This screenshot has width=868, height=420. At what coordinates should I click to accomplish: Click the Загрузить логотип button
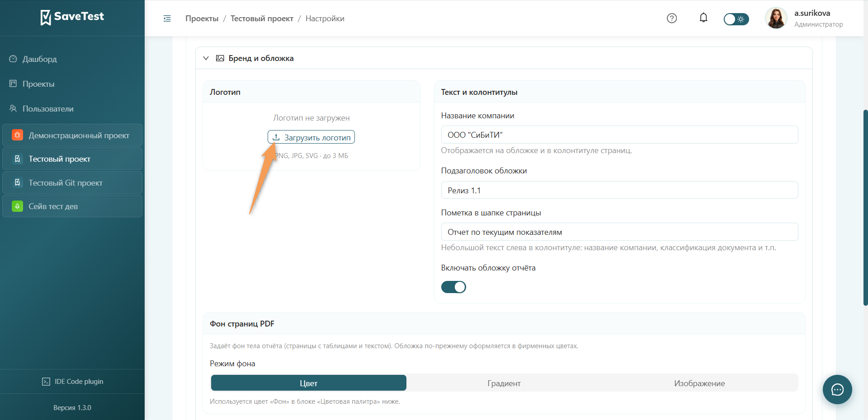coord(311,137)
